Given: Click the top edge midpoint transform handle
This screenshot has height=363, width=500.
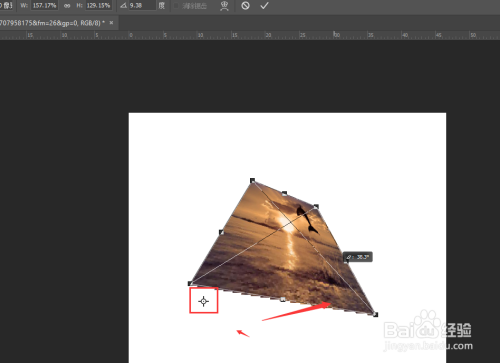Looking at the screenshot, I should pos(284,193).
